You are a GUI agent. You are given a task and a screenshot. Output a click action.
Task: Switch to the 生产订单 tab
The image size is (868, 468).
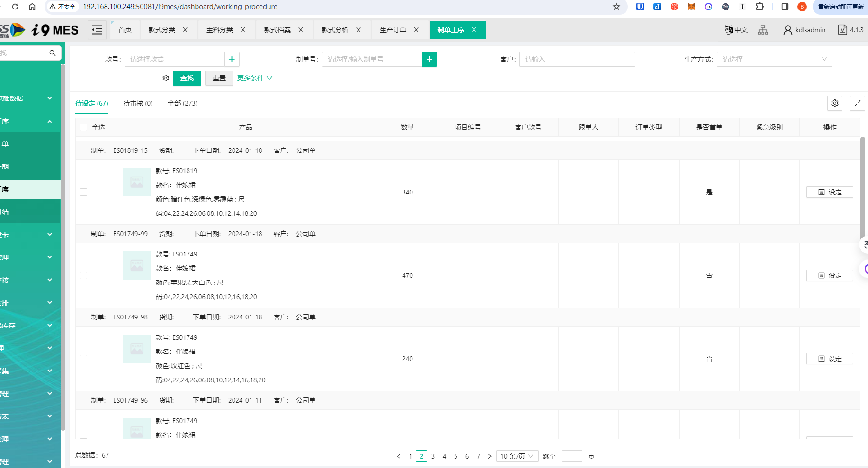[x=393, y=30]
